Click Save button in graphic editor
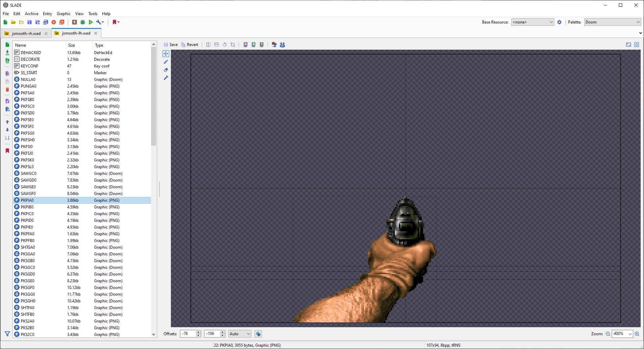The image size is (644, 349). tap(171, 45)
